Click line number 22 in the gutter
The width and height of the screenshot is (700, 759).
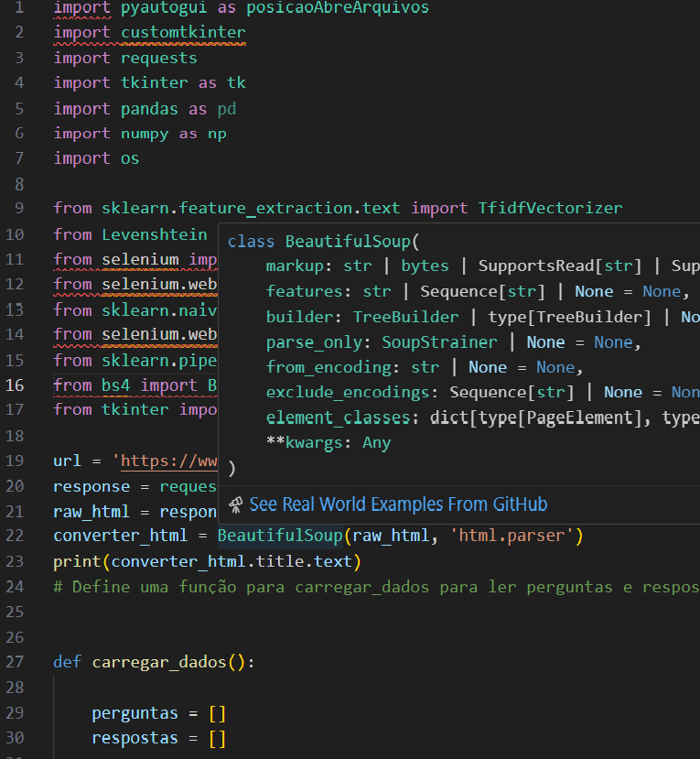15,535
